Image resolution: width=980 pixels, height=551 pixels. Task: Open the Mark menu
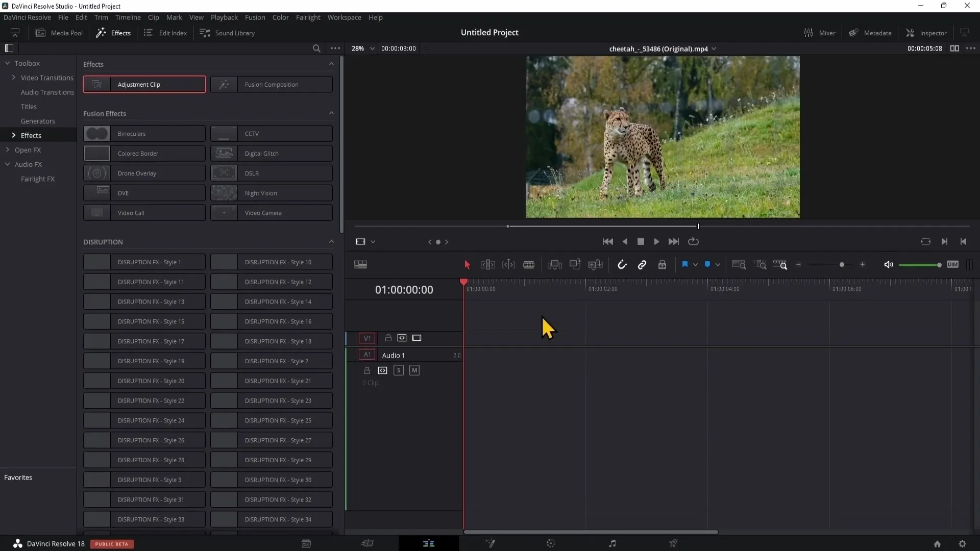point(174,17)
